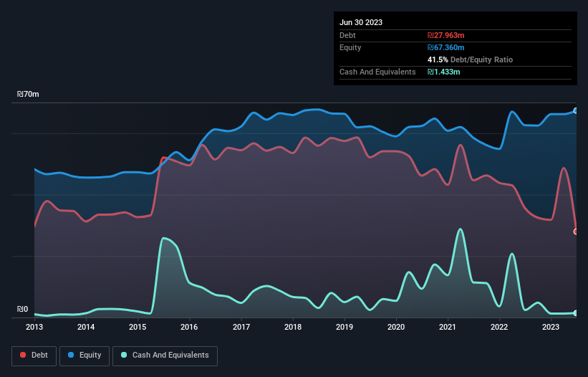The height and width of the screenshot is (377, 588).
Task: Select the 2020 x-axis label
Action: coord(396,327)
